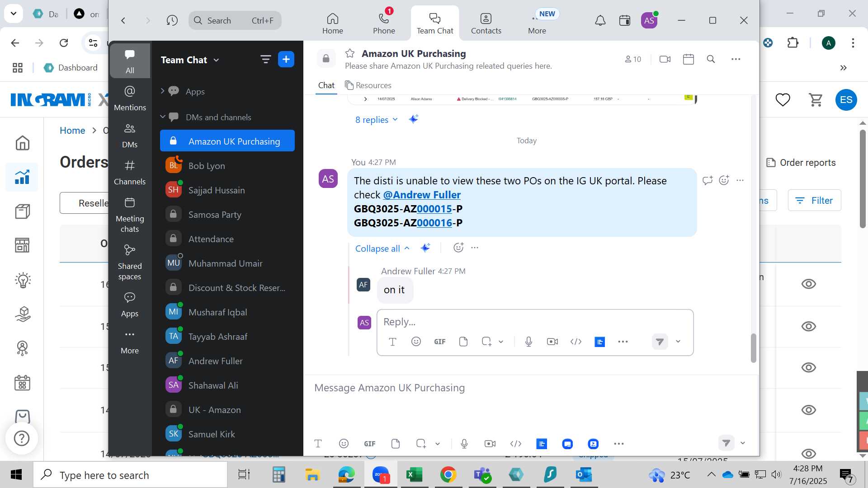Screen dimensions: 868x488
Task: Click the AS profile avatar in title bar
Action: click(x=649, y=20)
